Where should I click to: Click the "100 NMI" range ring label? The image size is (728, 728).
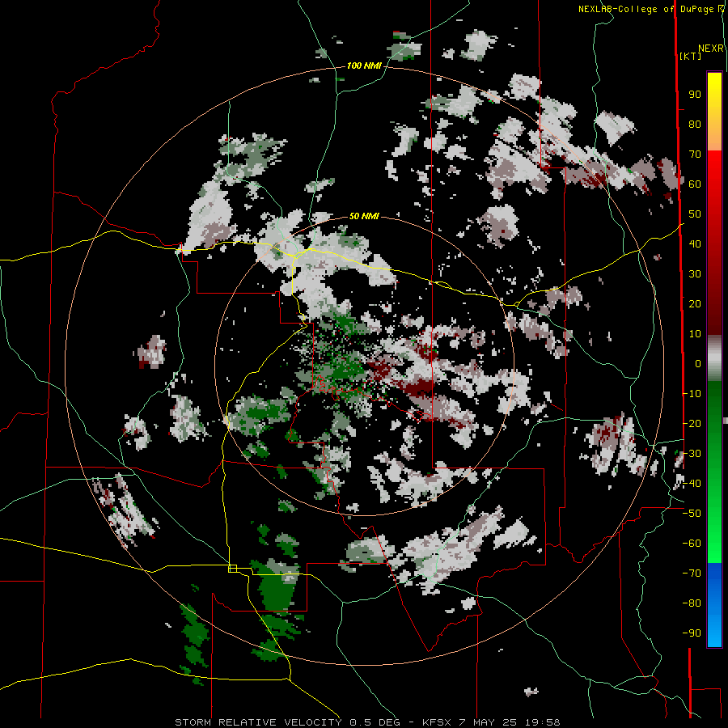pyautogui.click(x=364, y=66)
